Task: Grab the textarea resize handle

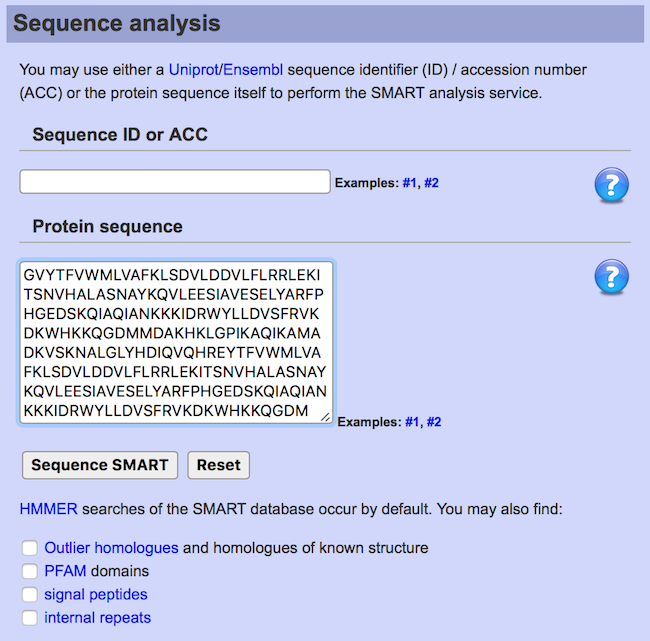Action: pyautogui.click(x=325, y=416)
